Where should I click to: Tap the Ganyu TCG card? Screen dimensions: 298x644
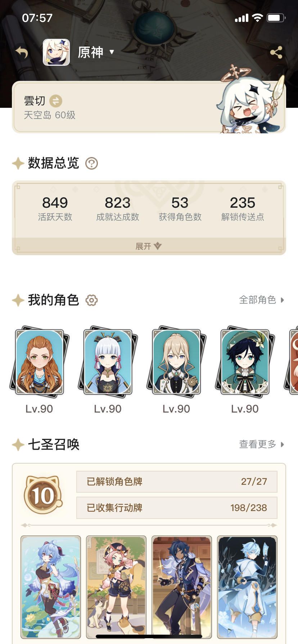pyautogui.click(x=51, y=587)
